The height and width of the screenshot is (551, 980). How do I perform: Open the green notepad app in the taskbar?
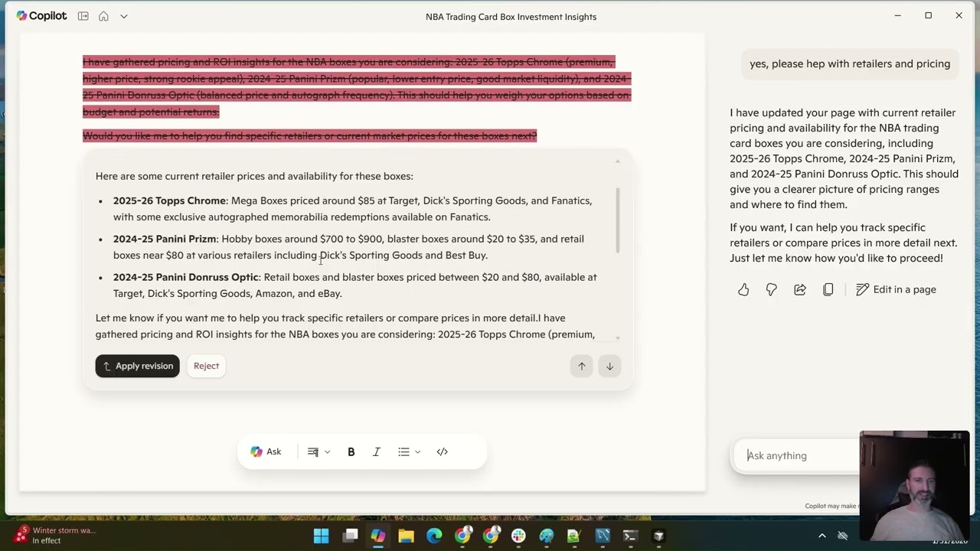coord(574,536)
